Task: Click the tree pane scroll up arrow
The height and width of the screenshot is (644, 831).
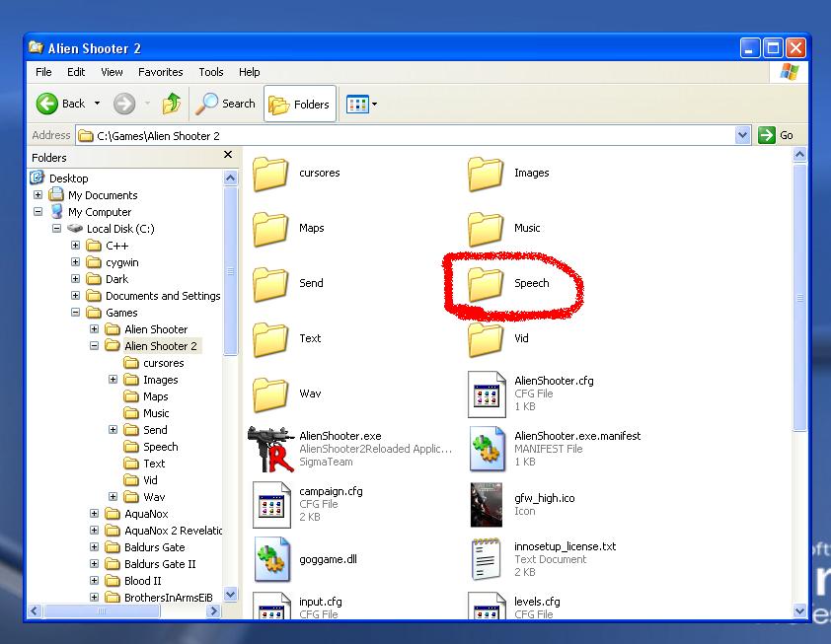Action: pyautogui.click(x=231, y=178)
